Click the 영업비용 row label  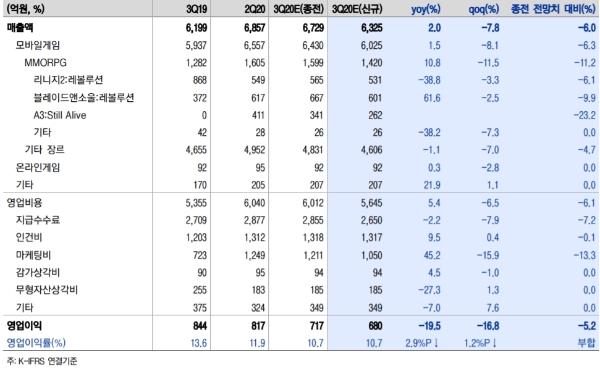tap(24, 202)
